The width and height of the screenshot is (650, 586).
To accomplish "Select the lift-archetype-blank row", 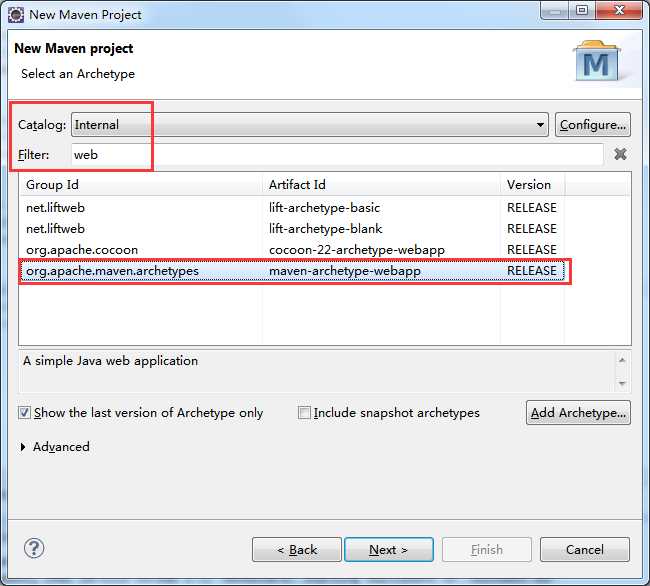I will (292, 229).
